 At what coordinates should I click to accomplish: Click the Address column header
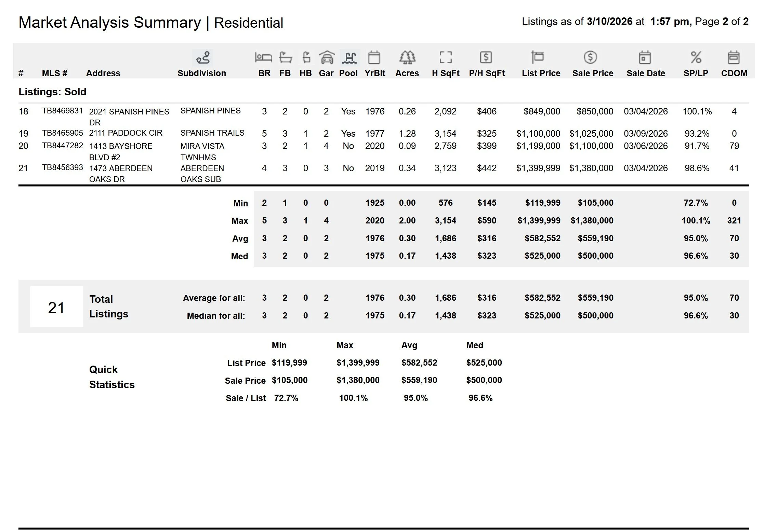103,73
